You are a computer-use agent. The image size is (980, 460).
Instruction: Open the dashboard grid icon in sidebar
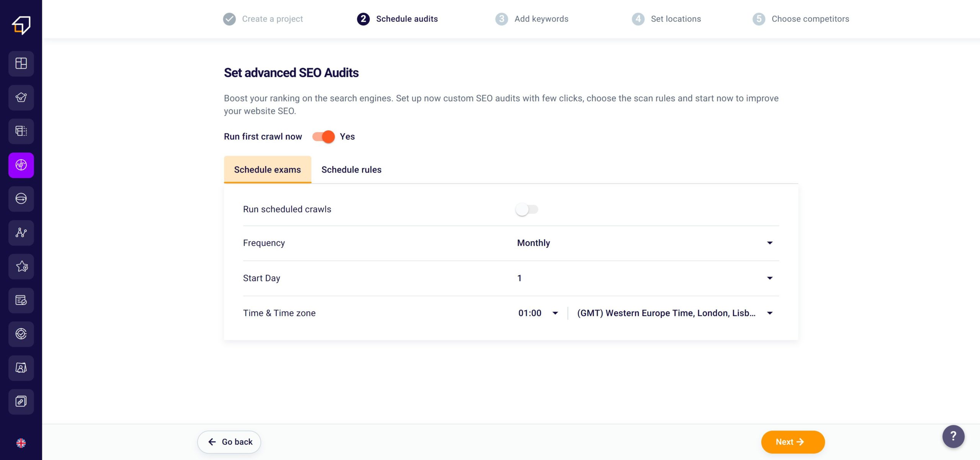(21, 64)
